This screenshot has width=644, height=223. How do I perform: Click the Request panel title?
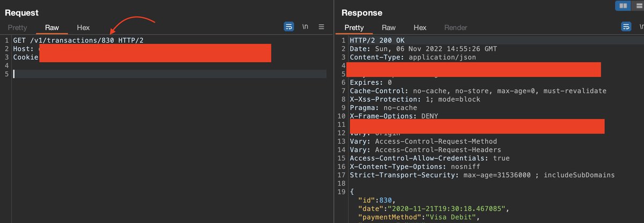[21, 12]
